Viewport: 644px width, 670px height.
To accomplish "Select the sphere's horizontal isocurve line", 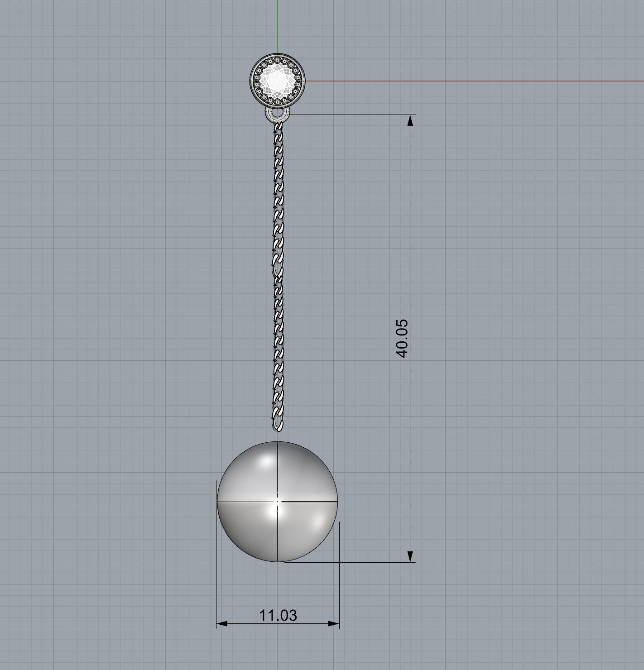I will click(x=240, y=502).
